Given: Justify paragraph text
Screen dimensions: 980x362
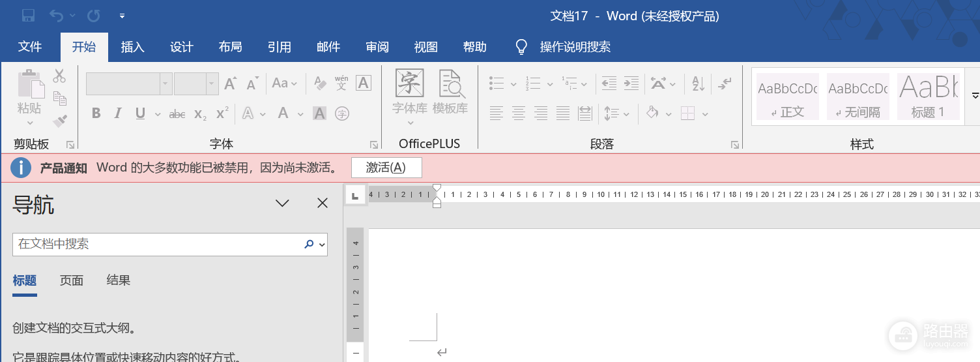Looking at the screenshot, I should [563, 113].
